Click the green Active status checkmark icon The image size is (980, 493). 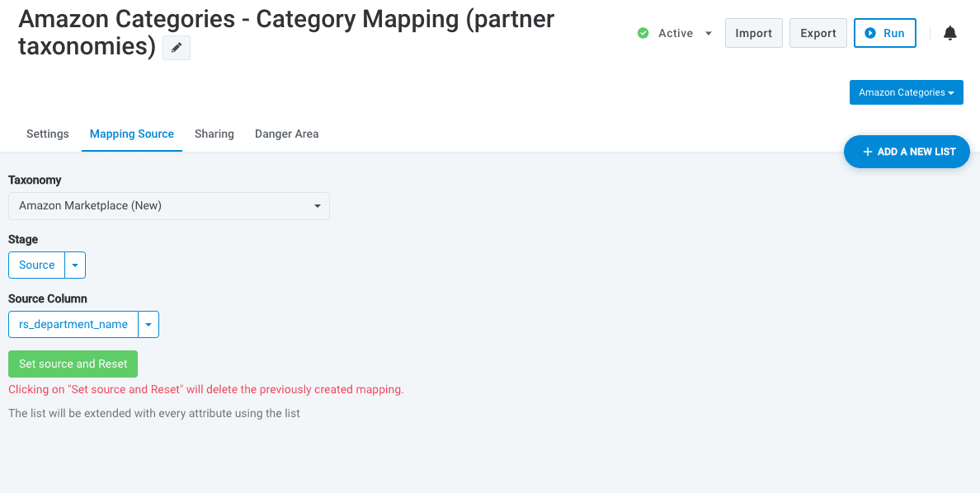coord(643,33)
